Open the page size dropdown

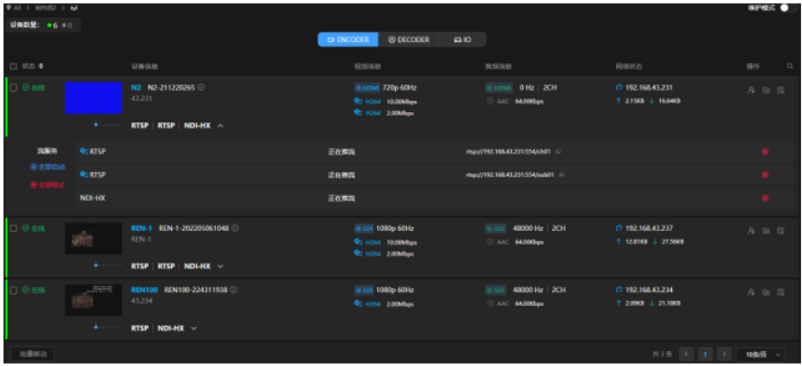point(760,354)
